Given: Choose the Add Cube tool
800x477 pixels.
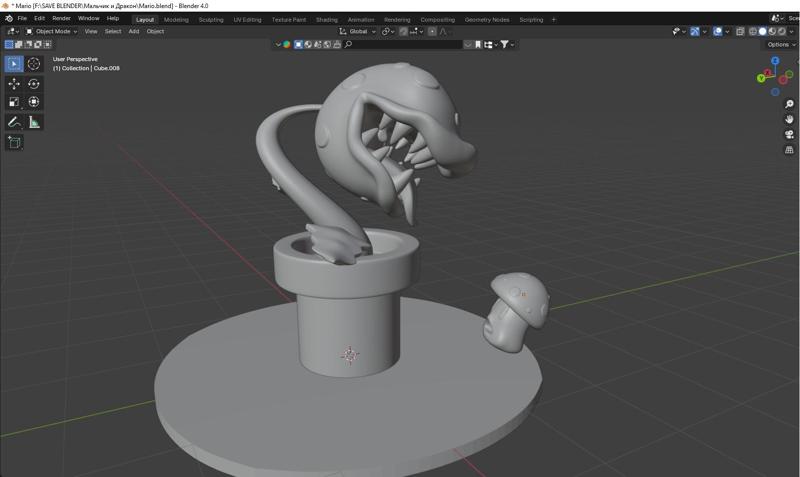Looking at the screenshot, I should (x=14, y=142).
